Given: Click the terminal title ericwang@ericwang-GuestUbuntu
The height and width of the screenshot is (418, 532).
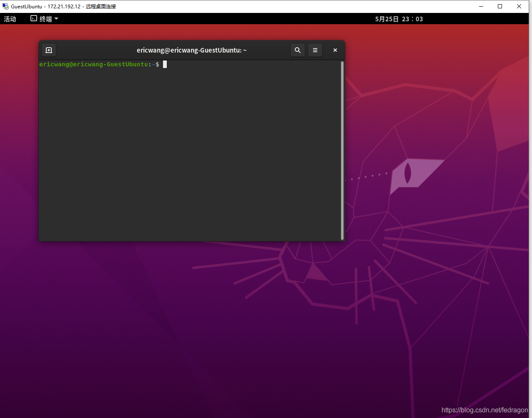Looking at the screenshot, I should coord(192,50).
